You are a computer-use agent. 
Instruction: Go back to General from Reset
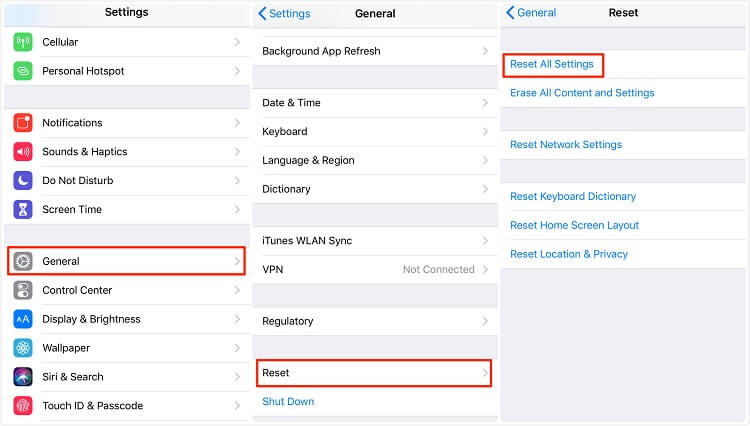531,13
